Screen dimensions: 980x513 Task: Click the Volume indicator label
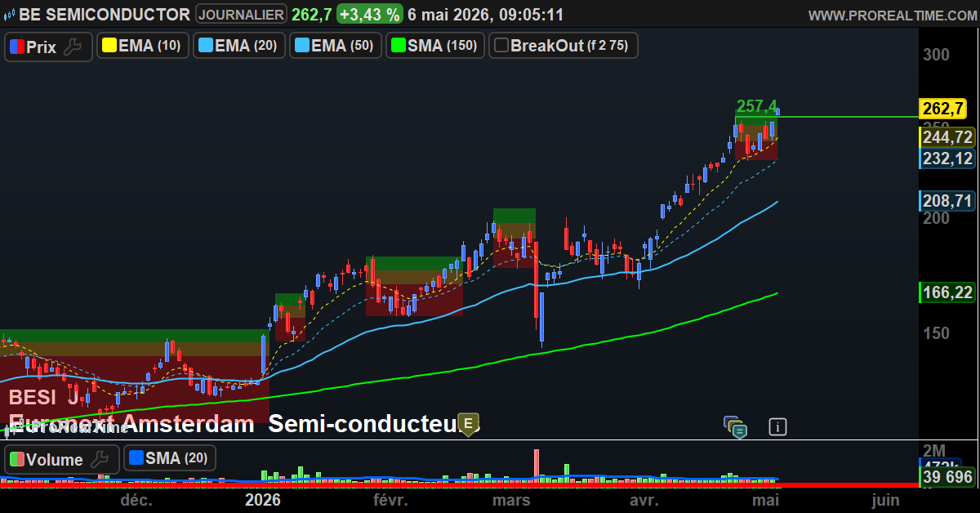[x=54, y=459]
